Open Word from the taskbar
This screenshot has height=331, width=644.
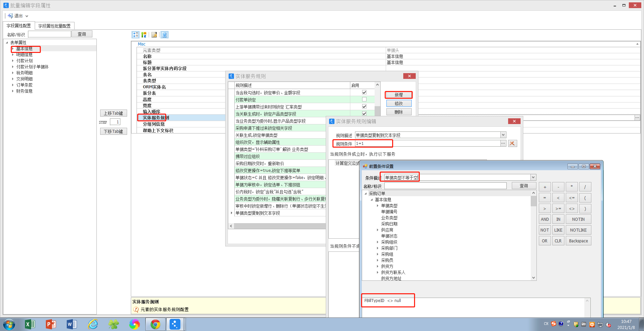[71, 325]
